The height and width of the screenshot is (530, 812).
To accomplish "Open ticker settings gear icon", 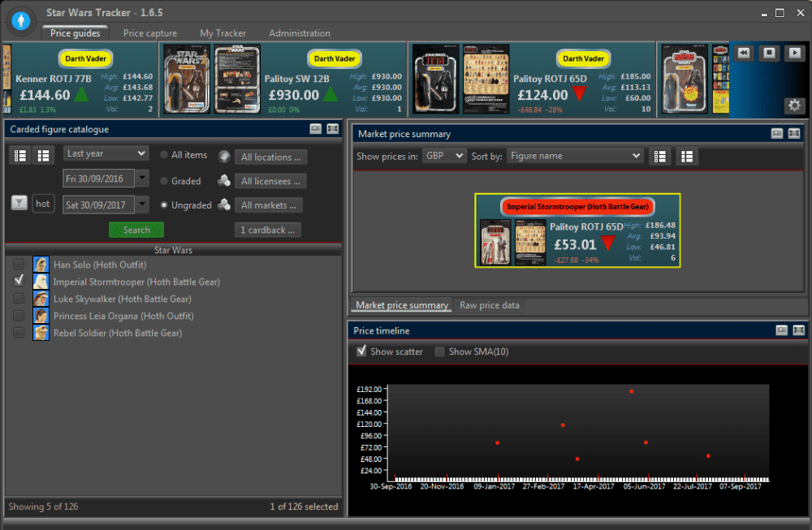I will tap(794, 106).
